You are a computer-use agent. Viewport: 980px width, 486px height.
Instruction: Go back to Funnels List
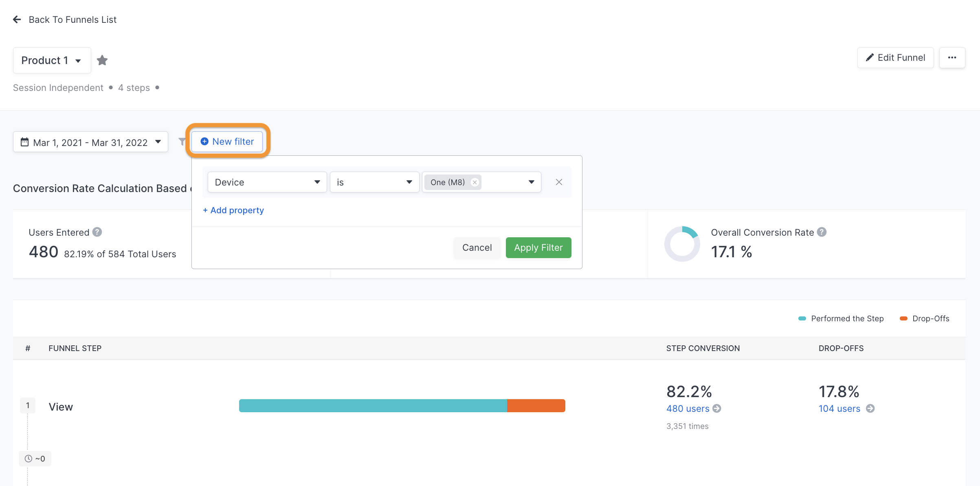pos(73,20)
